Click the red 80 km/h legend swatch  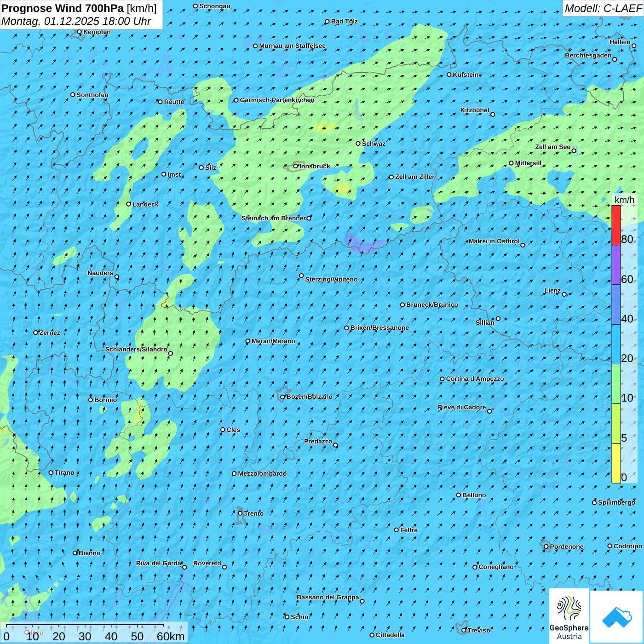coord(616,225)
